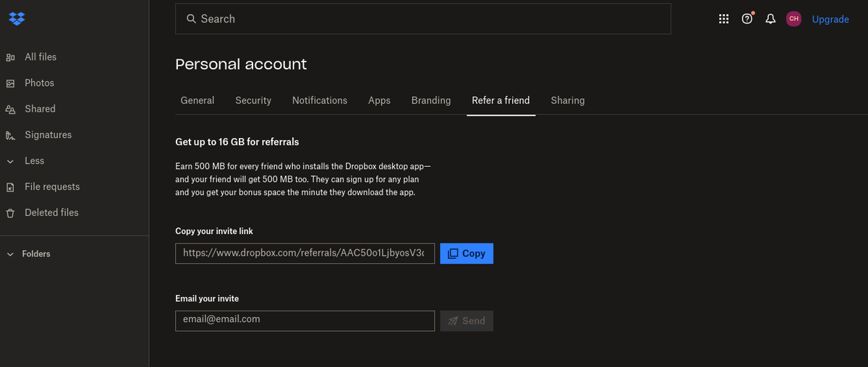Click the invite link URL field
Viewport: 868px width, 367px height.
[x=305, y=254]
